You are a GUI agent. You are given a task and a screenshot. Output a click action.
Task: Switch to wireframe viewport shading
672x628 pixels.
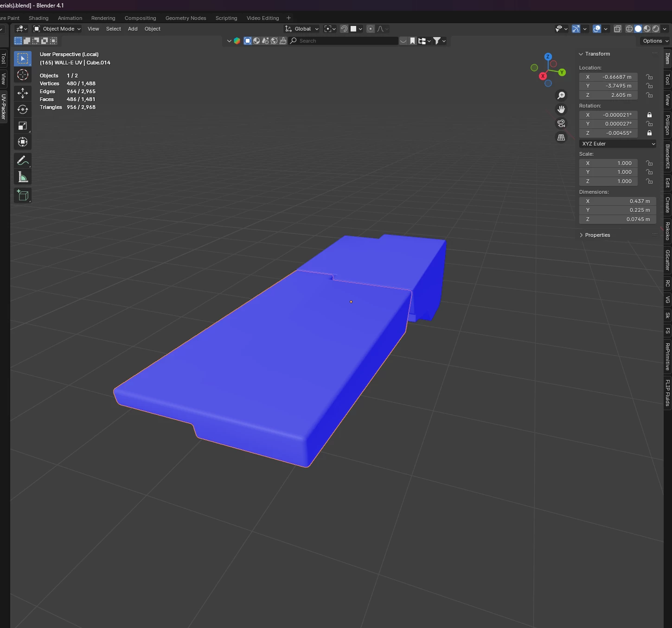point(629,29)
